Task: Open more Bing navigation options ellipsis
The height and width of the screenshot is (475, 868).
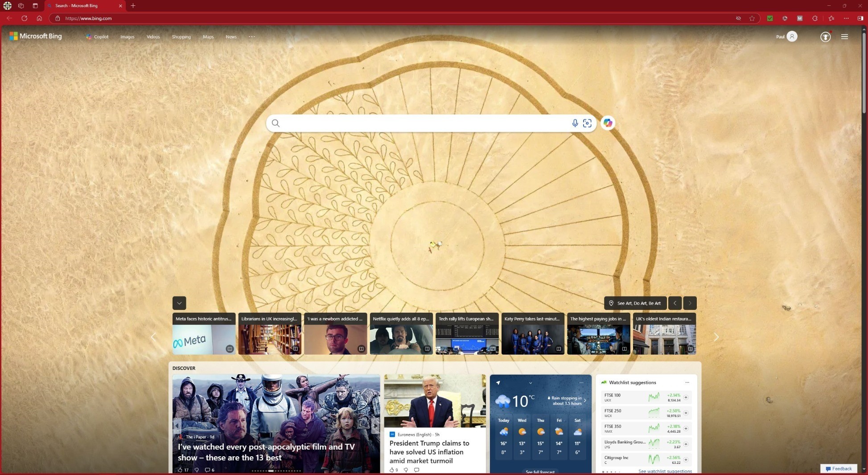Action: click(x=252, y=37)
